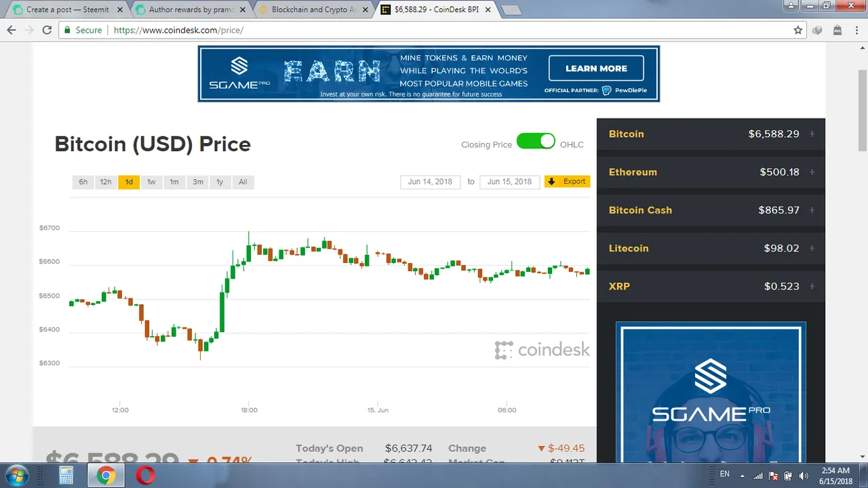The width and height of the screenshot is (868, 488).
Task: Select the 3m chart range
Action: [197, 182]
